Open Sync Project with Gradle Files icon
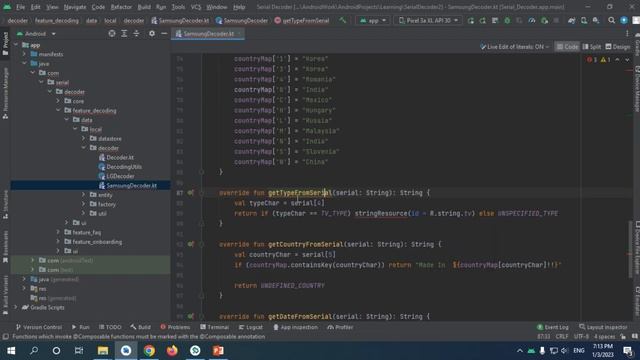 (571, 20)
